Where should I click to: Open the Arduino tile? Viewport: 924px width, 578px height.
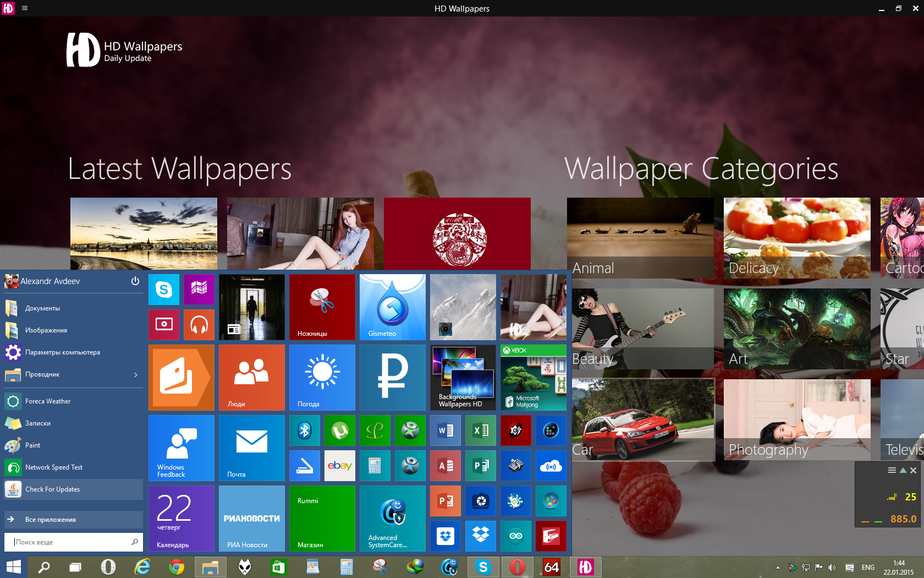(516, 536)
